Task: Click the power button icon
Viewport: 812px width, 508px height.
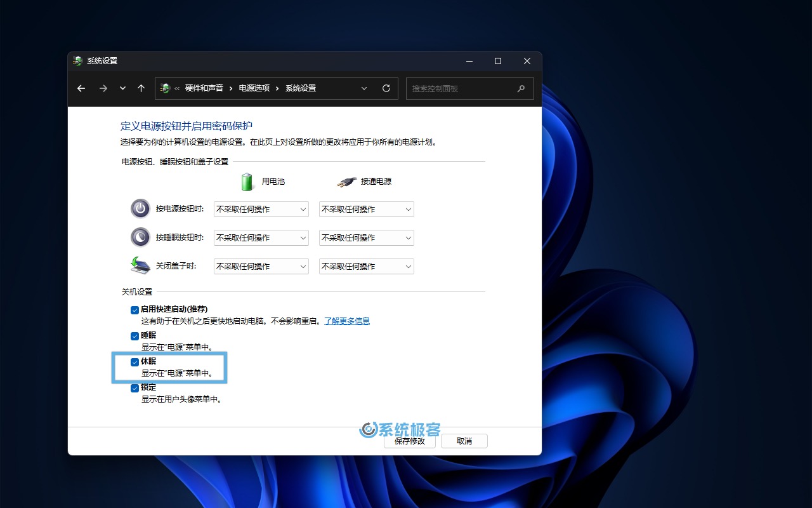Action: [x=140, y=208]
